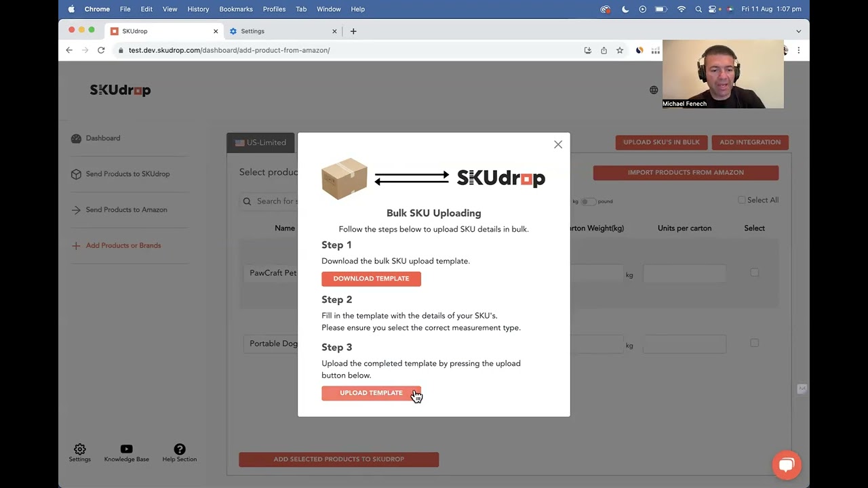Open Settings gear in sidebar footer
This screenshot has width=868, height=488.
[79, 449]
